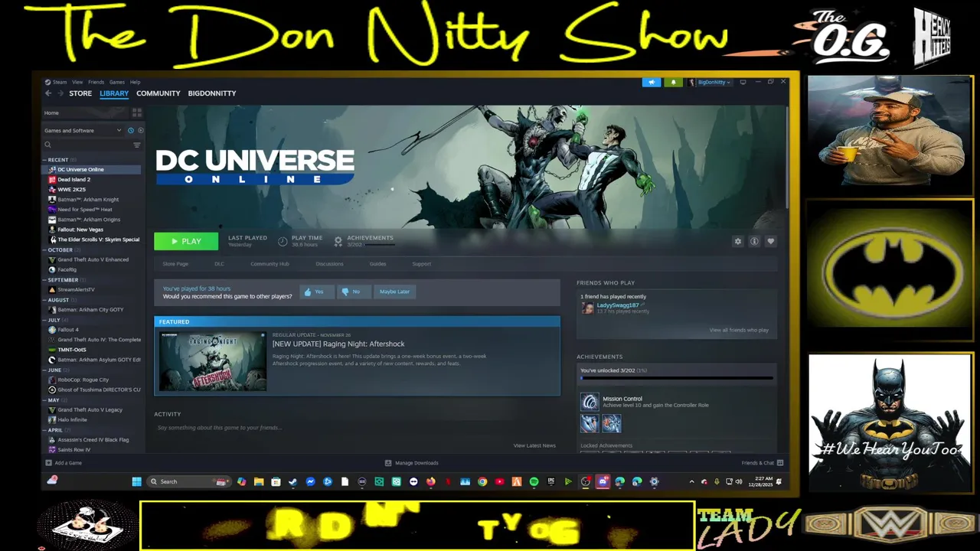Open the Store Page link
The height and width of the screenshot is (551, 980).
(175, 264)
